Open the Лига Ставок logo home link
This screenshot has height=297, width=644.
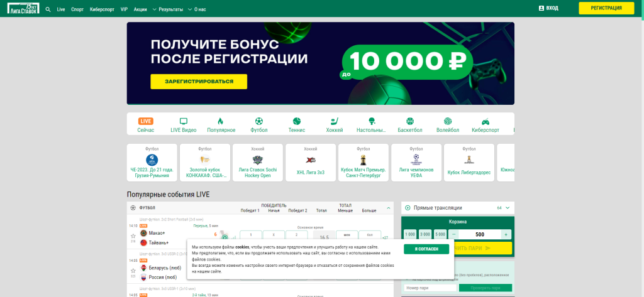(21, 9)
